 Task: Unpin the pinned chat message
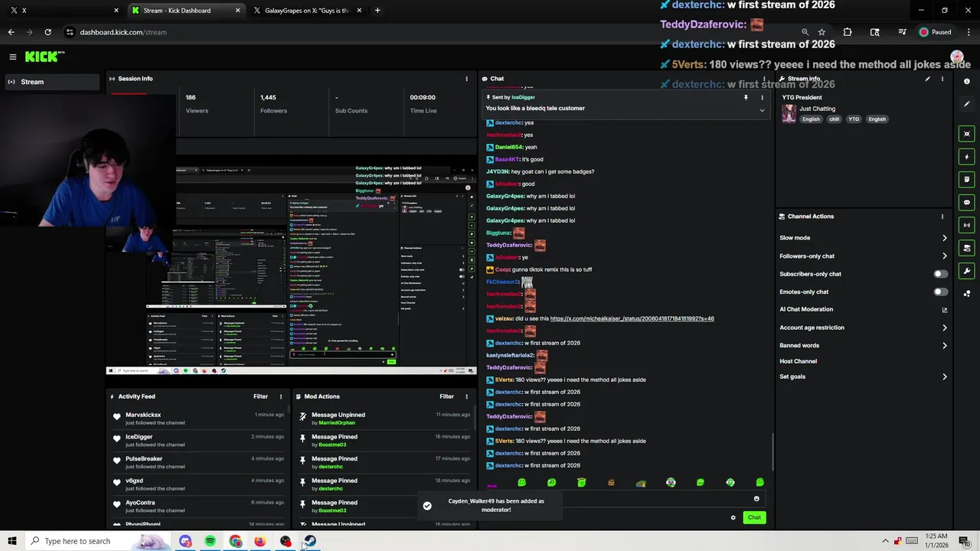point(746,98)
